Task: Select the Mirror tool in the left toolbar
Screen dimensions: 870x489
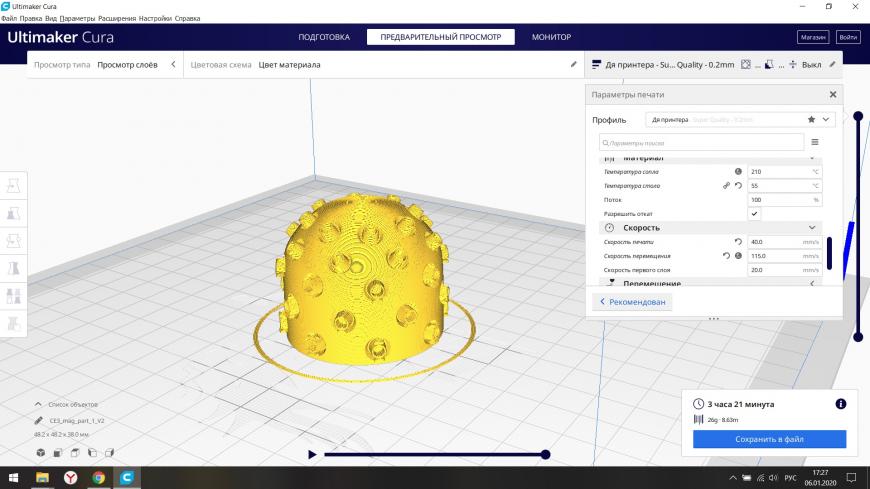Action: point(13,268)
